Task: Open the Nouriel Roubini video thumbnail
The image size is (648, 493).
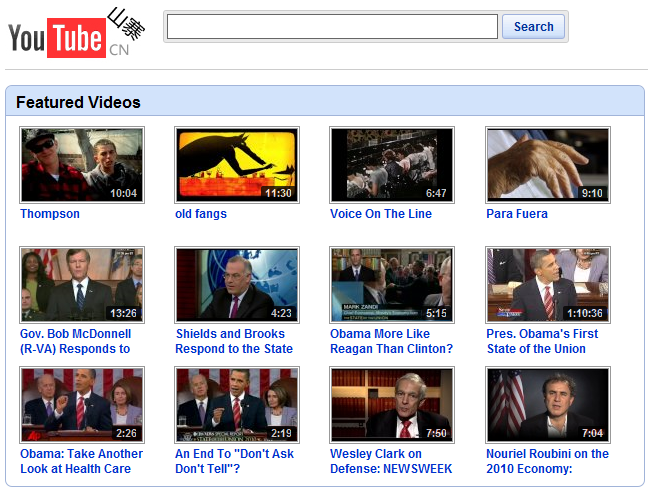Action: click(547, 404)
